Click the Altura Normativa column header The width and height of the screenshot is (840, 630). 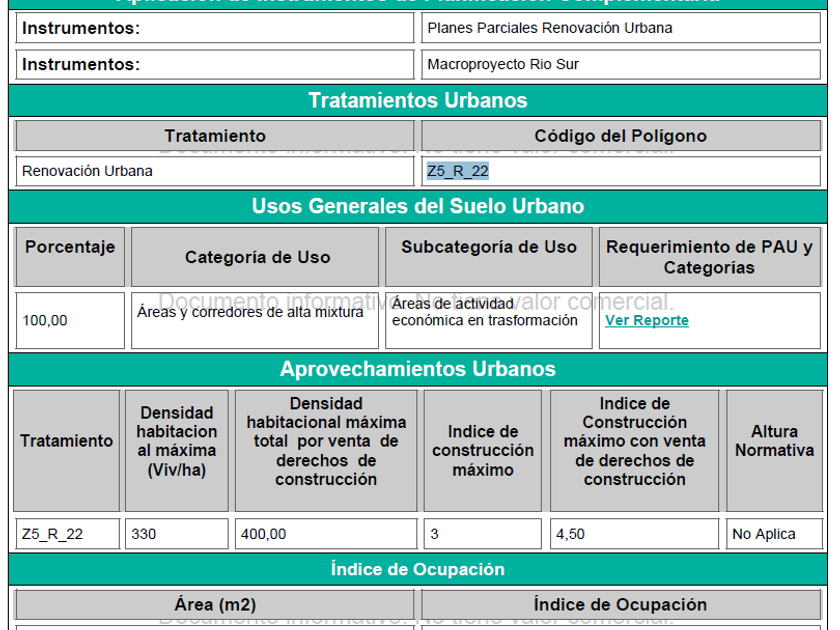click(x=774, y=451)
